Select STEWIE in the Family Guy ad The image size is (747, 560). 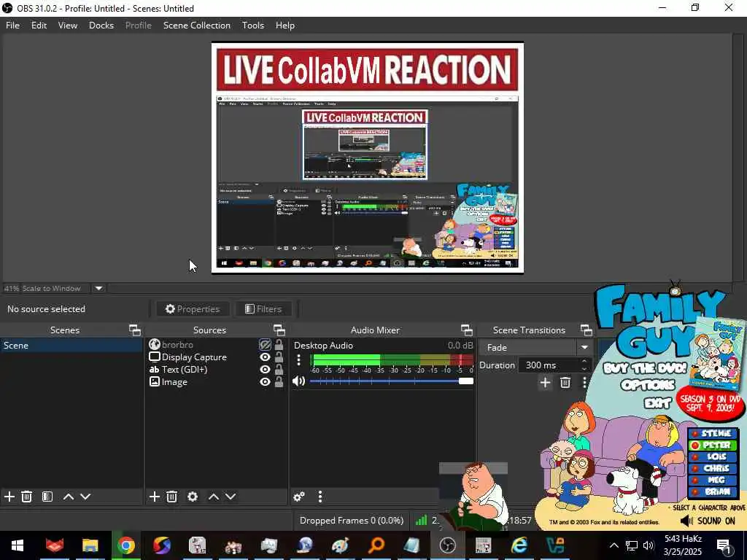click(712, 433)
